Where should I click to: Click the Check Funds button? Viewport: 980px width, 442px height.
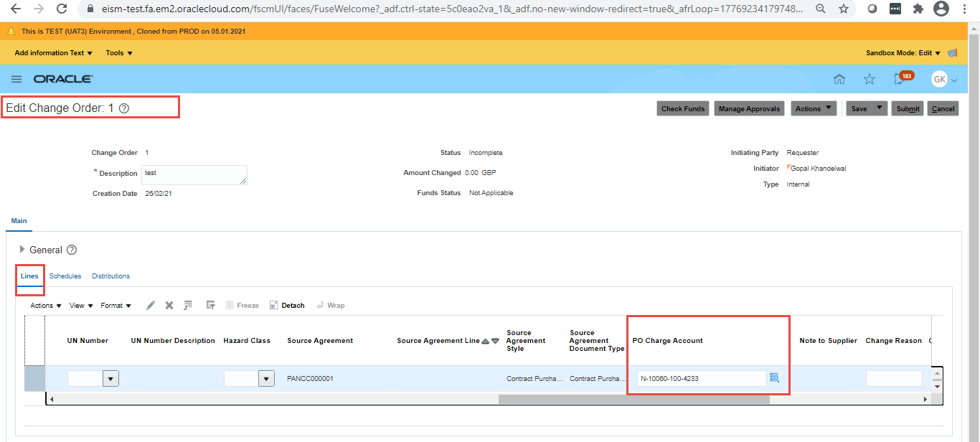(x=682, y=108)
